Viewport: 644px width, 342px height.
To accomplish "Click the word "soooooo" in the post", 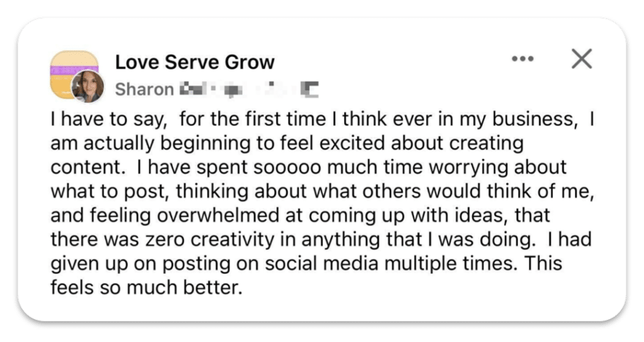I will pos(287,167).
